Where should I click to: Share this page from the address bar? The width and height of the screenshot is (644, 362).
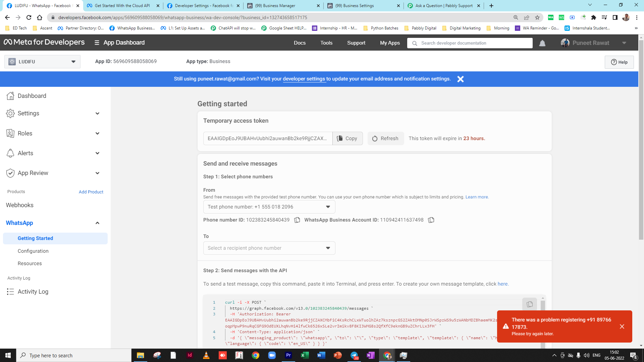[527, 17]
